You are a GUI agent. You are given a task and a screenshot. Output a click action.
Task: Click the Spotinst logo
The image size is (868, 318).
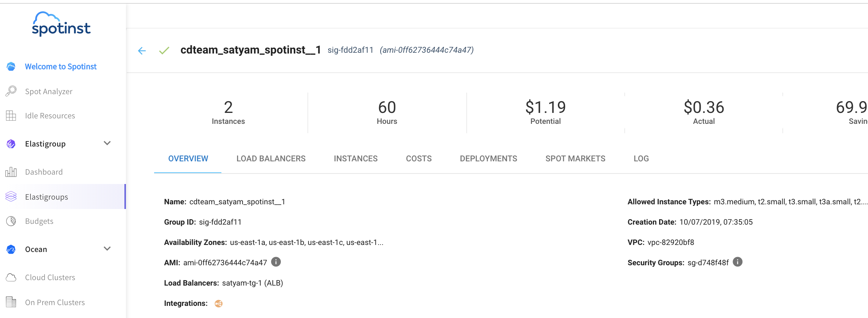coord(61,24)
